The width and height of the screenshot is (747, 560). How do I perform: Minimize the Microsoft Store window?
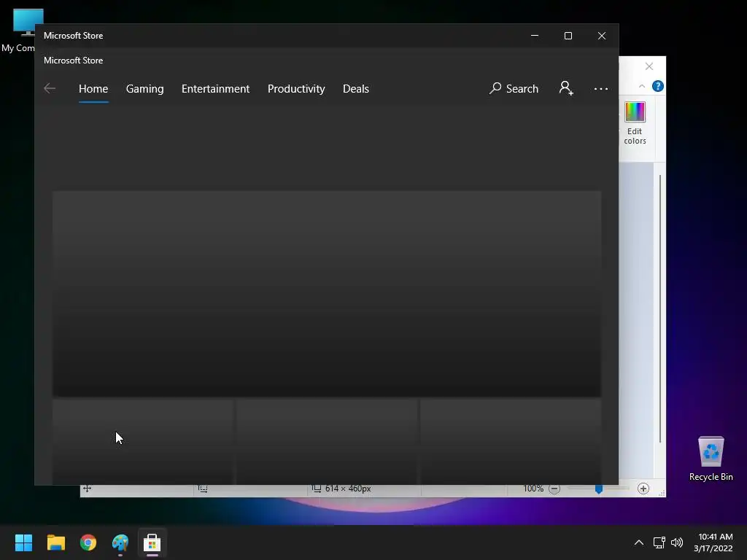pos(535,36)
